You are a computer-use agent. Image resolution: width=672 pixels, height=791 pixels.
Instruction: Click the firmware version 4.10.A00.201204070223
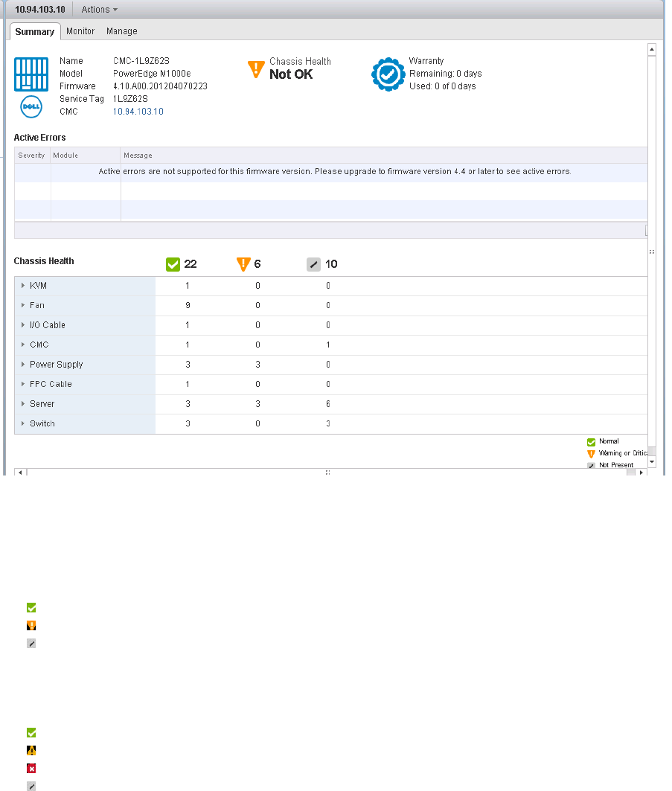[x=161, y=86]
